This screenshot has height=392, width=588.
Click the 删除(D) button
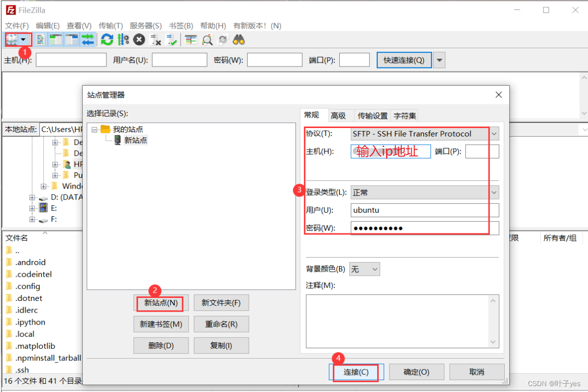(161, 346)
